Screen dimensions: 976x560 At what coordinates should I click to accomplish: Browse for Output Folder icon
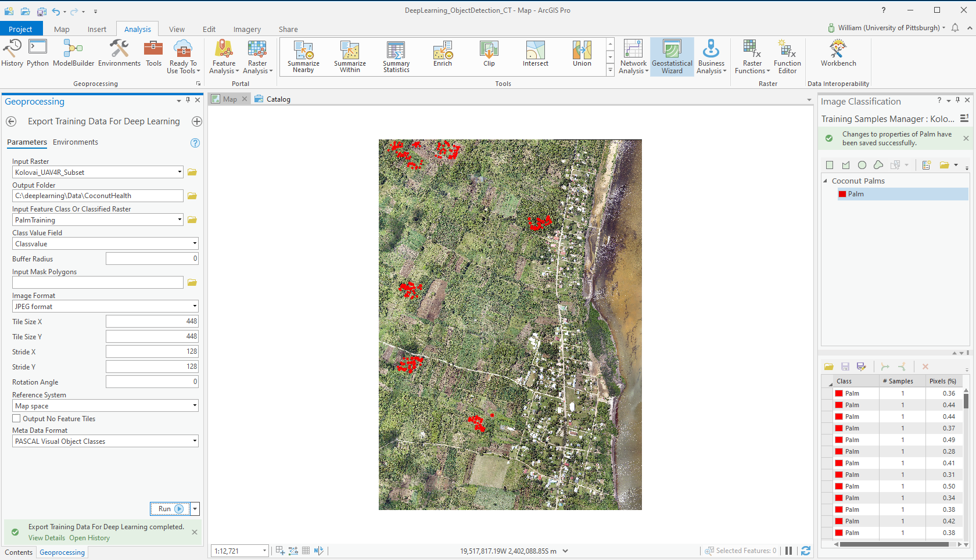[192, 196]
